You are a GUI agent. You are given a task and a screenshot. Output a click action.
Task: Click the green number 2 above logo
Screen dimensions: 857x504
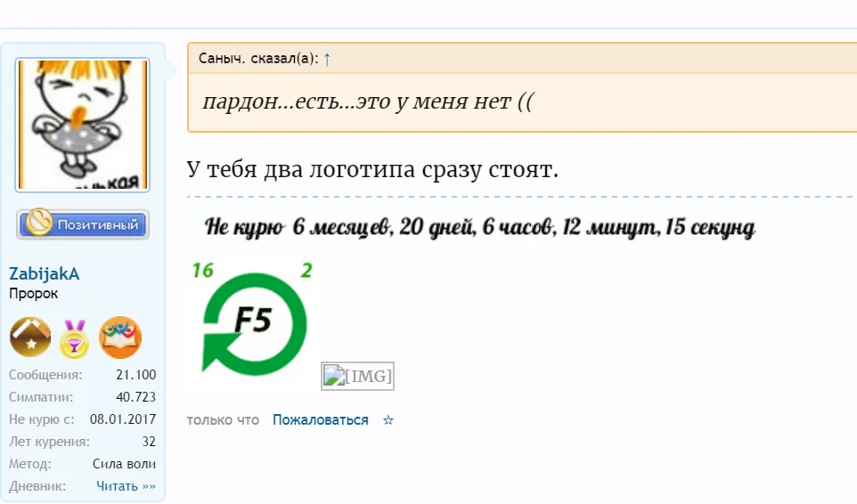click(306, 271)
